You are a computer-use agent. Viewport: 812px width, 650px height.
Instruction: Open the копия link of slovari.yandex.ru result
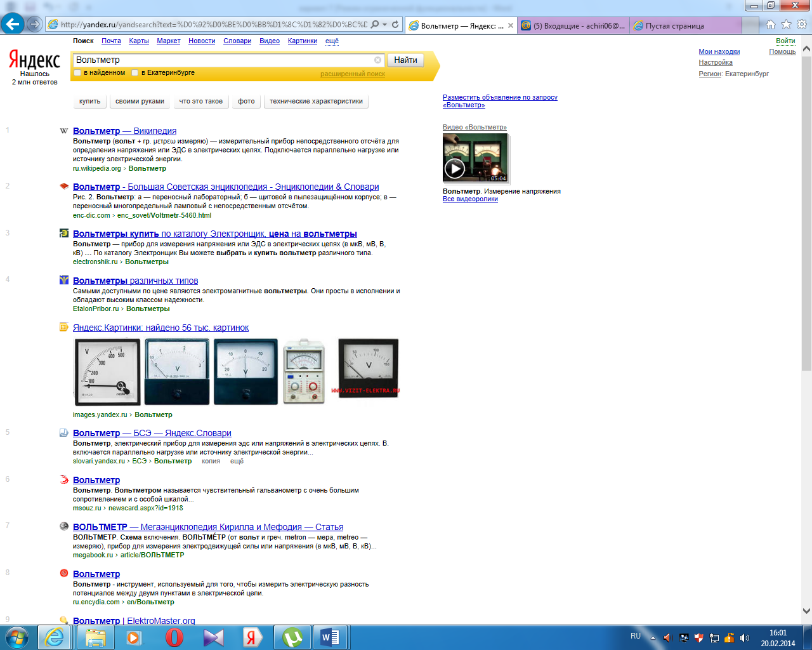(x=211, y=461)
